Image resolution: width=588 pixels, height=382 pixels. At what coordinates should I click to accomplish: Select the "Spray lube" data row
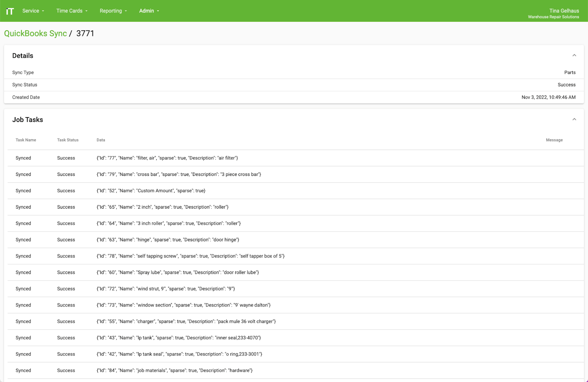296,273
